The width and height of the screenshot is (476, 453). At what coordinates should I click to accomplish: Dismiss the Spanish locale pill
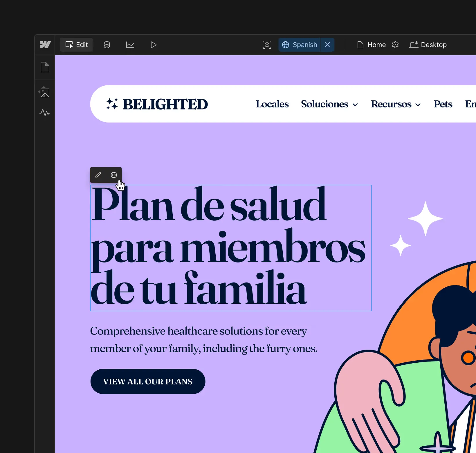click(x=327, y=44)
